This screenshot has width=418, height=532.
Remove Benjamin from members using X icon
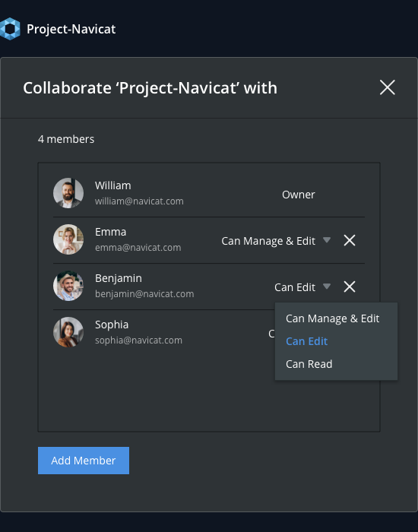pos(350,287)
